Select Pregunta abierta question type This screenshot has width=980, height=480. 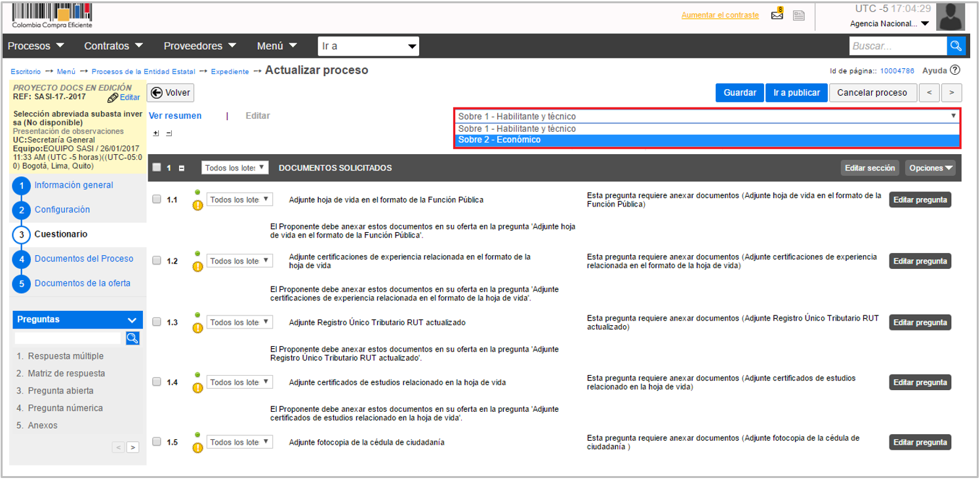60,391
